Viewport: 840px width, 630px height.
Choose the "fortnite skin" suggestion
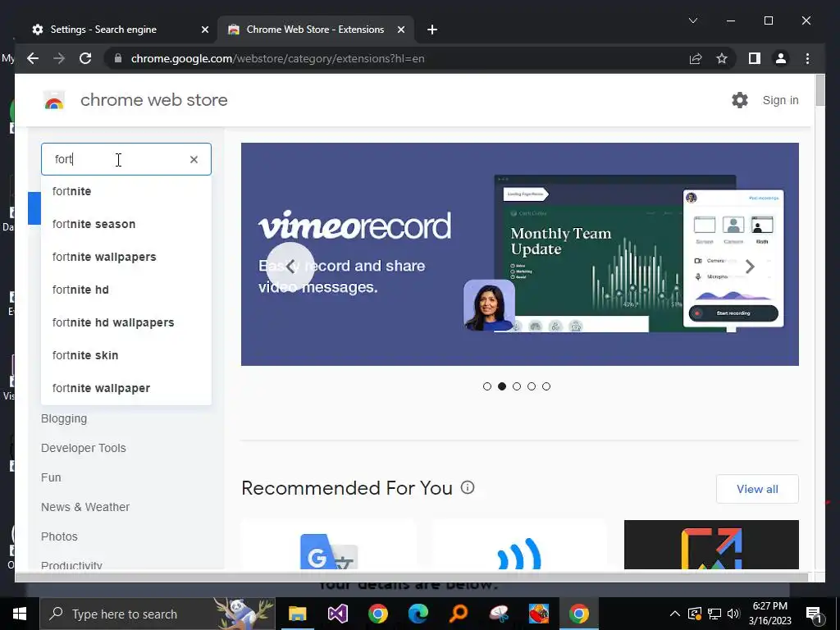[126, 355]
